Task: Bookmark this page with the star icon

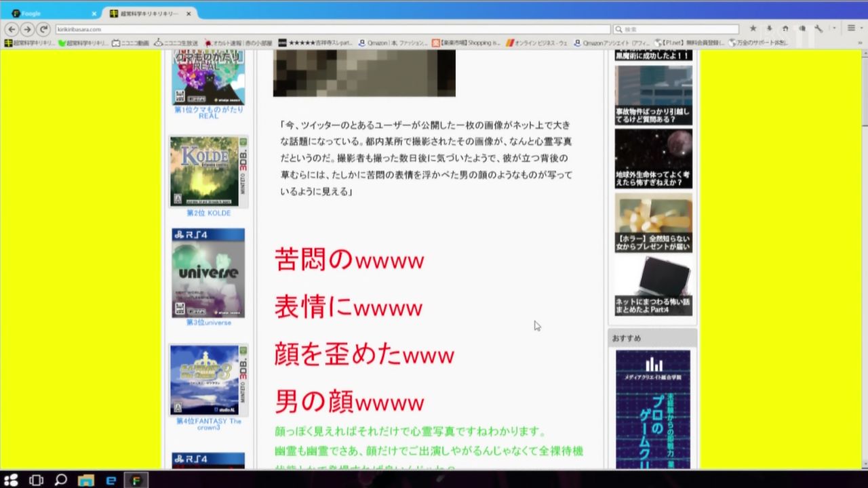Action: [753, 28]
